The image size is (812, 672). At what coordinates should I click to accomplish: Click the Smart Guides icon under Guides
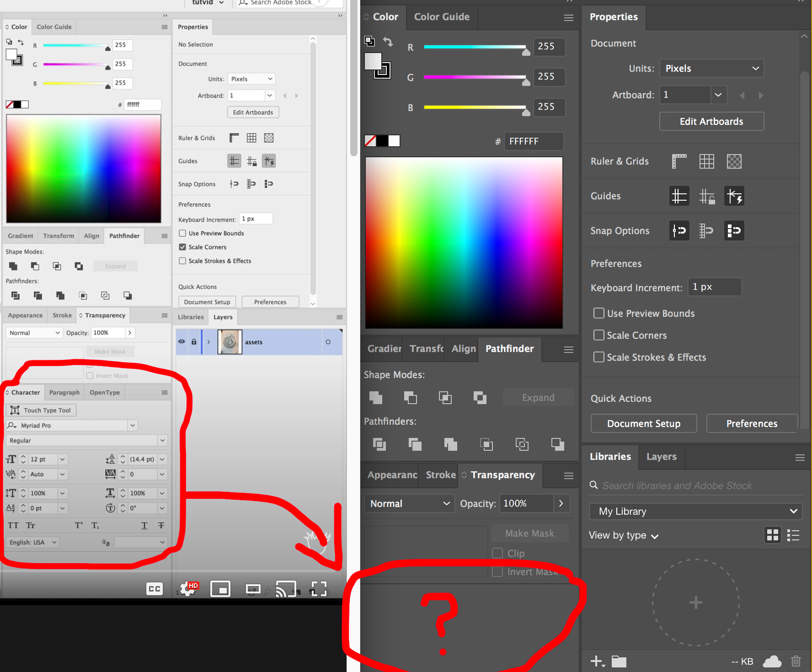pyautogui.click(x=734, y=196)
